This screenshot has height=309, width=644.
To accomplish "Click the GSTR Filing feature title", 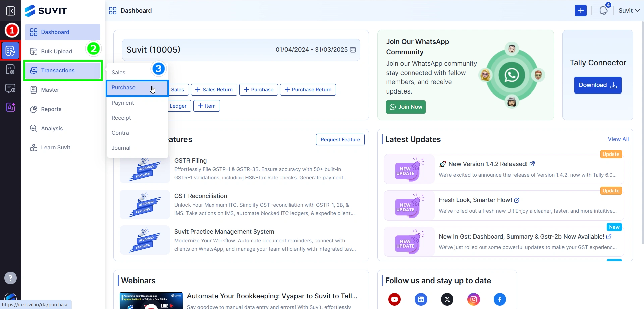I will (191, 161).
